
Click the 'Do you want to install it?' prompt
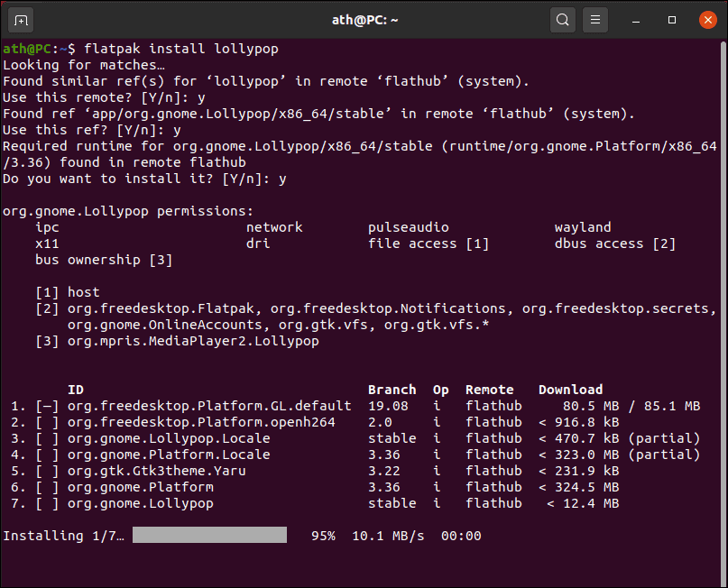point(136,179)
